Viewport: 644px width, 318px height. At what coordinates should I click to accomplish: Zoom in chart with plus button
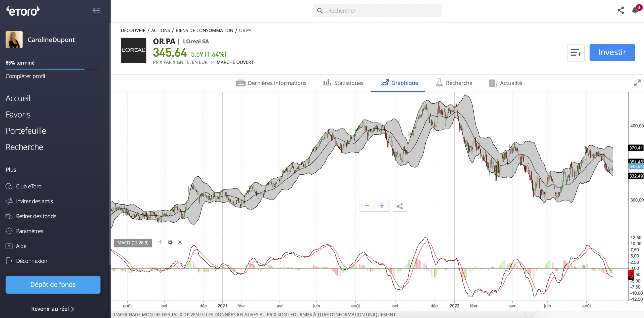click(x=382, y=206)
